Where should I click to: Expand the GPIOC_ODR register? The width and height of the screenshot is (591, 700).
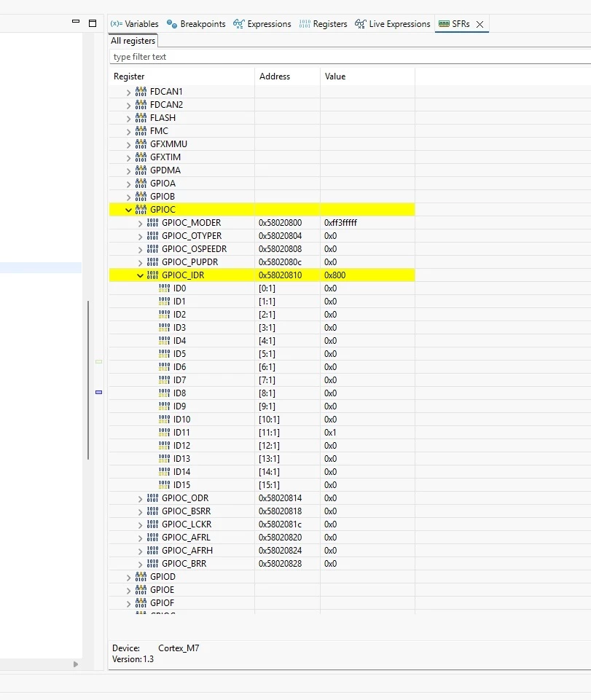(x=140, y=499)
